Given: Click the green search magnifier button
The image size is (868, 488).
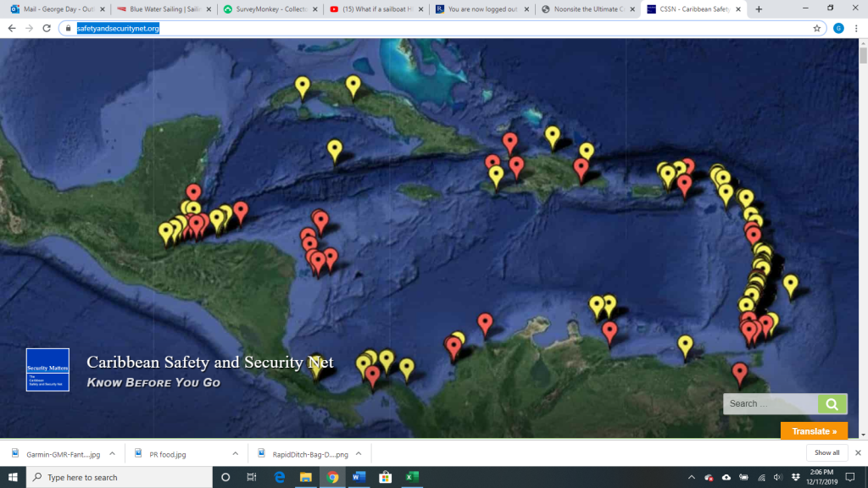Looking at the screenshot, I should click(x=832, y=404).
